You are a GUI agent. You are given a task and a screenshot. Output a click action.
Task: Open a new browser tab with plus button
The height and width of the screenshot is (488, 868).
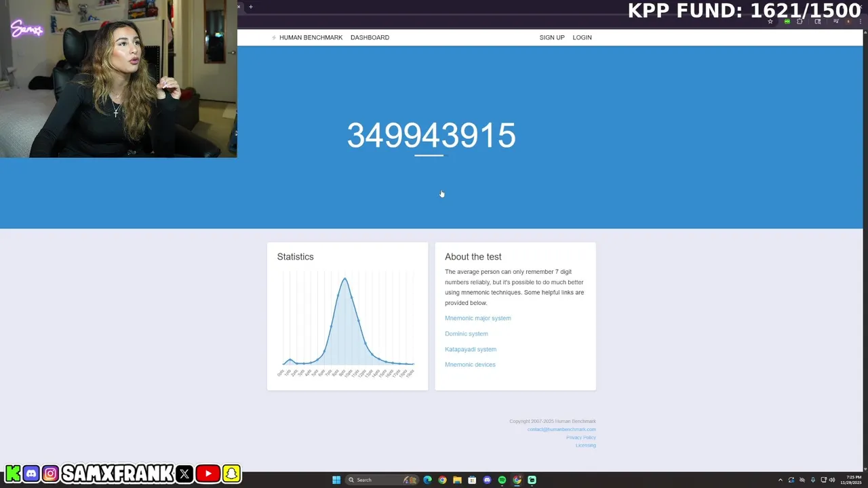click(x=251, y=7)
